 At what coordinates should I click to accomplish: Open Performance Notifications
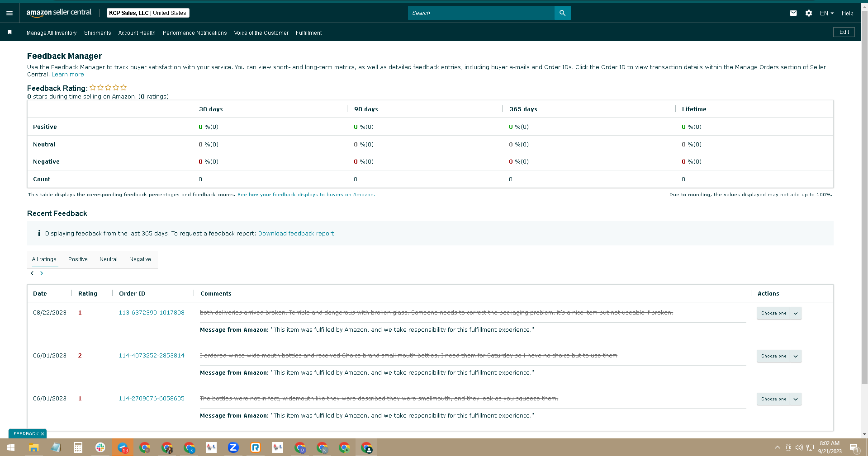click(x=195, y=33)
